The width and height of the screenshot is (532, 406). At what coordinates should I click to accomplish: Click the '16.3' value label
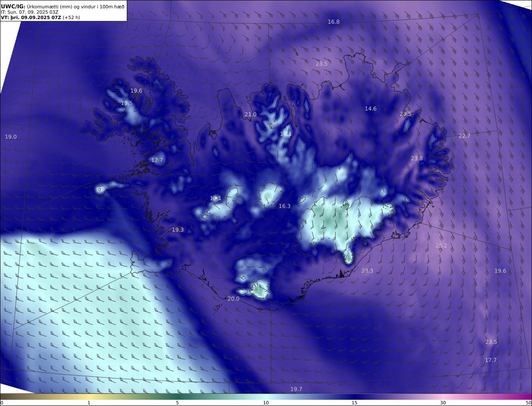tap(285, 206)
